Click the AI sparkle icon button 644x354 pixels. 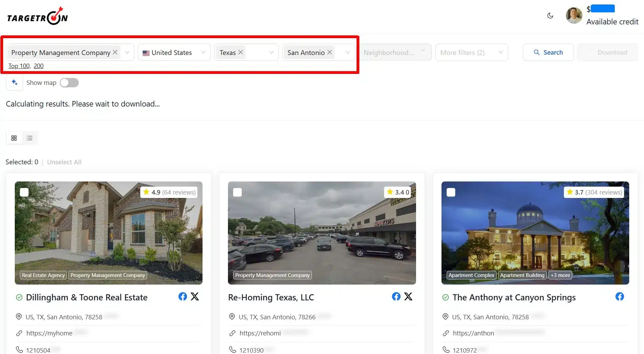[14, 82]
